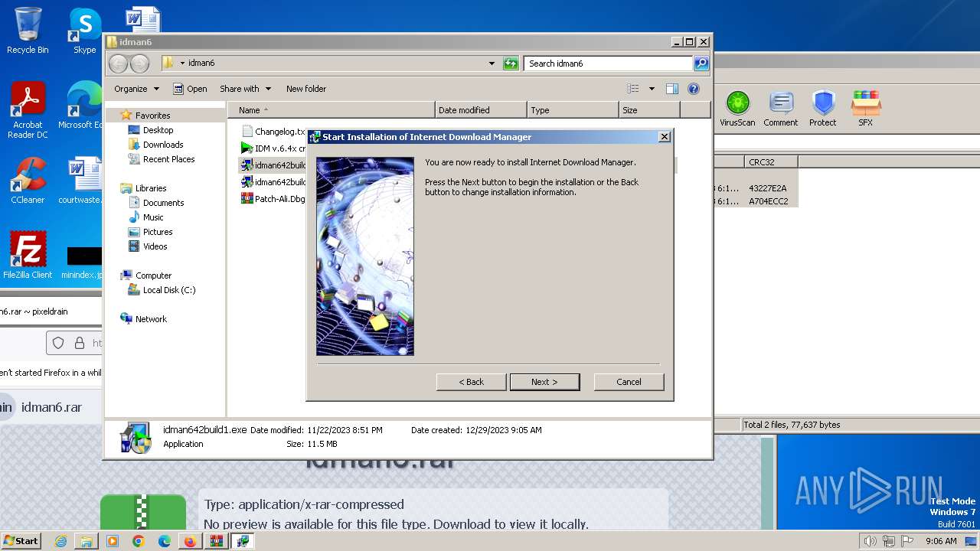This screenshot has width=980, height=551.
Task: Click the Explorer back navigation arrow
Action: 118,64
